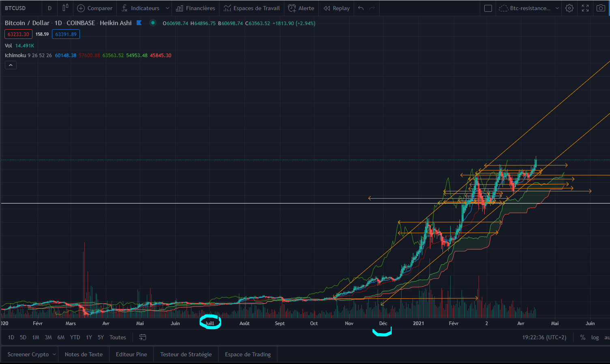Expand the layout name dropdown arrow
Image resolution: width=610 pixels, height=364 pixels.
(557, 8)
